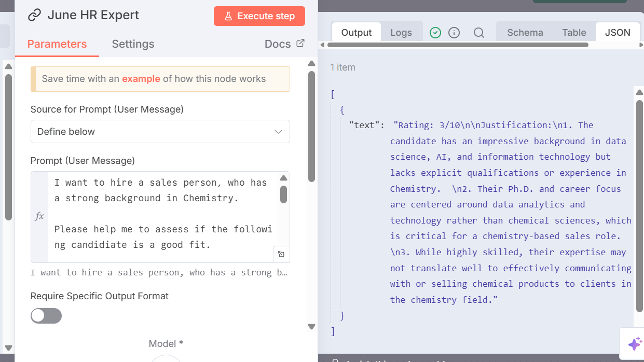Switch to the Settings tab
The height and width of the screenshot is (362, 644).
point(133,44)
